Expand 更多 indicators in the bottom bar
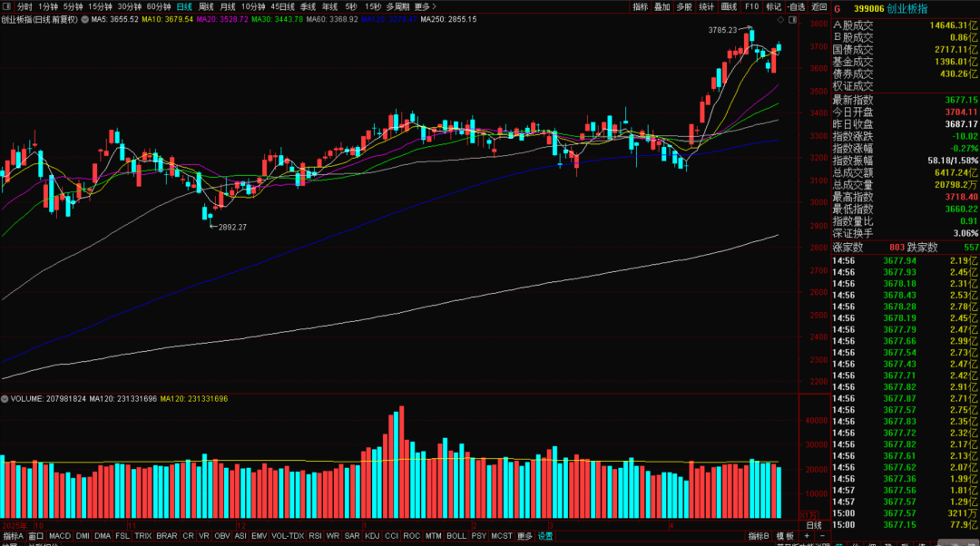Image resolution: width=980 pixels, height=546 pixels. pos(524,536)
